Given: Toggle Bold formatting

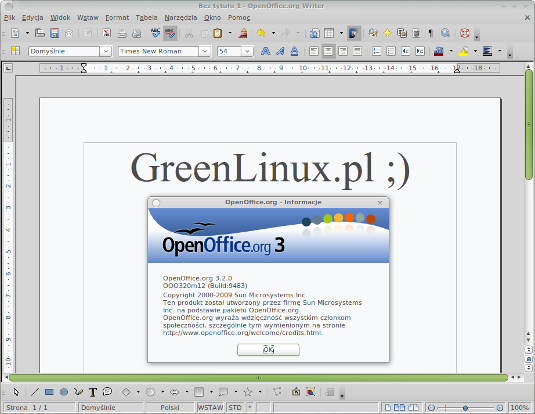Looking at the screenshot, I should click(x=265, y=51).
